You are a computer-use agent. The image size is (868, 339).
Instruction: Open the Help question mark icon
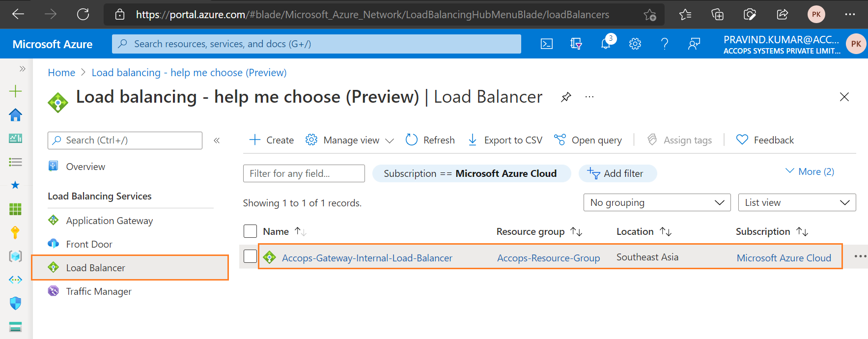665,44
